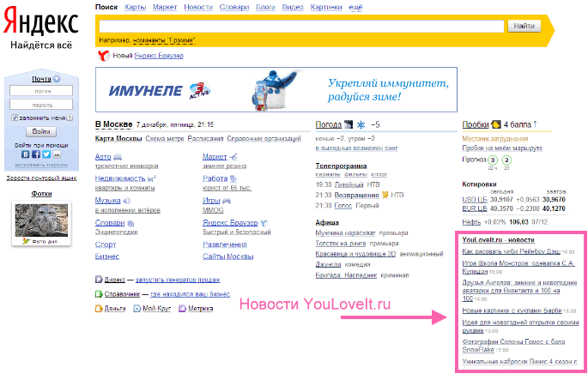Viewport: 588px width, 374px height.
Task: Toggle the запомнить меня checkbox
Action: coord(15,118)
